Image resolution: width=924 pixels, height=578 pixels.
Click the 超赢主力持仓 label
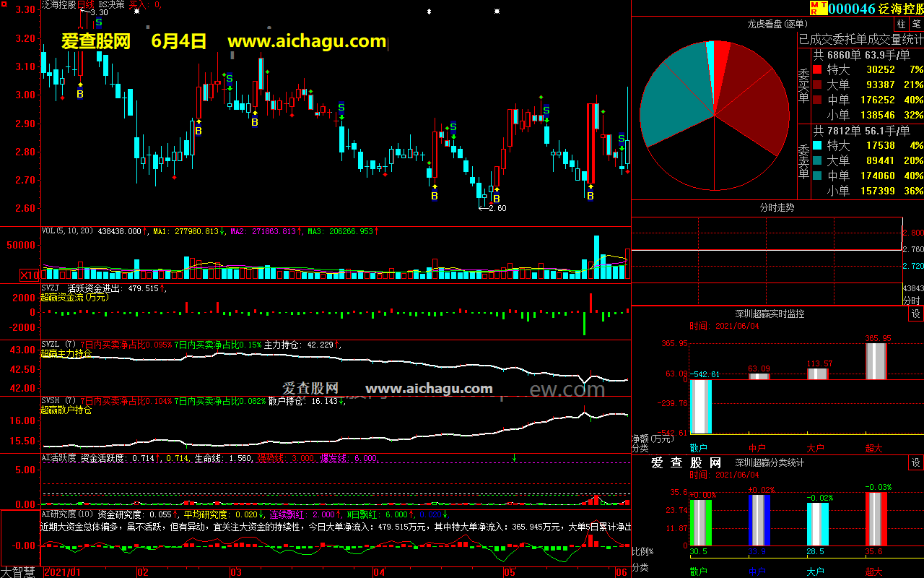pos(66,353)
